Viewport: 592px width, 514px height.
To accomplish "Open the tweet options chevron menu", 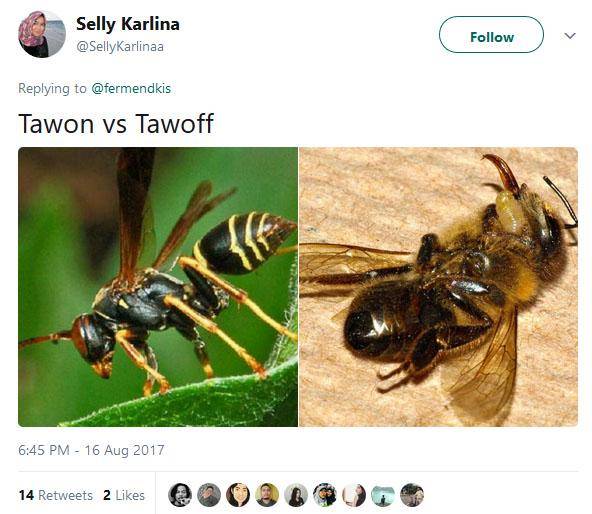I will pos(570,36).
